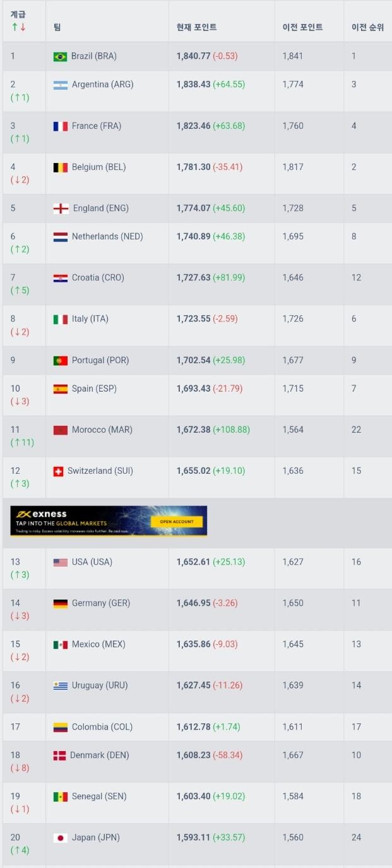Click the 팀 column header
The width and height of the screenshot is (392, 868).
coord(57,27)
